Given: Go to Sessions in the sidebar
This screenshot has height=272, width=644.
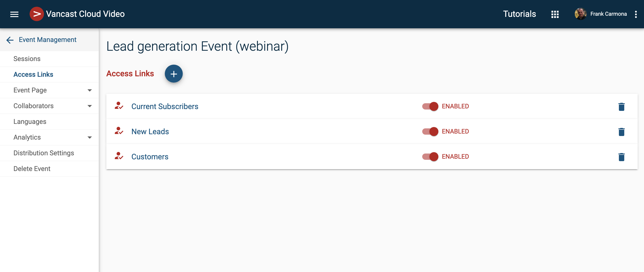Looking at the screenshot, I should point(27,59).
